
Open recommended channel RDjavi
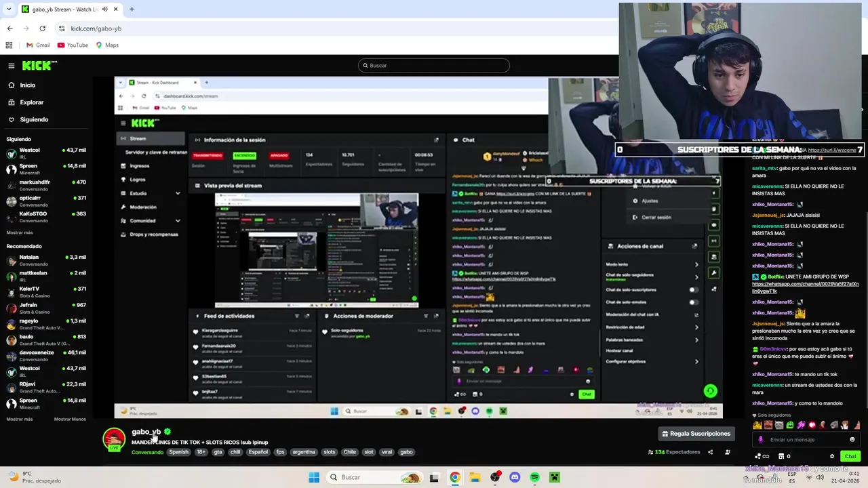point(46,387)
